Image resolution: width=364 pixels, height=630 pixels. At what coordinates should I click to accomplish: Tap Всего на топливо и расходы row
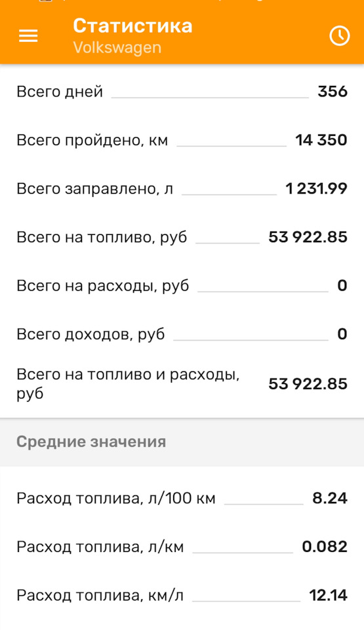tap(182, 384)
